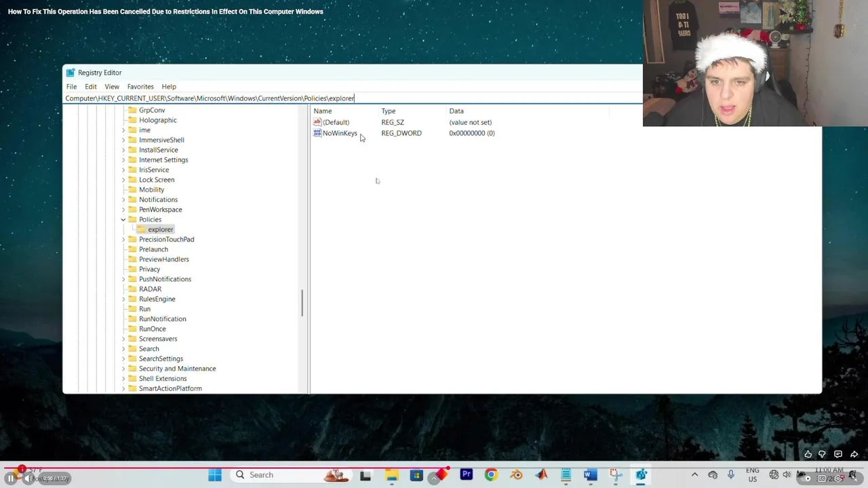
Task: Toggle the video autoplay switch
Action: tap(804, 479)
